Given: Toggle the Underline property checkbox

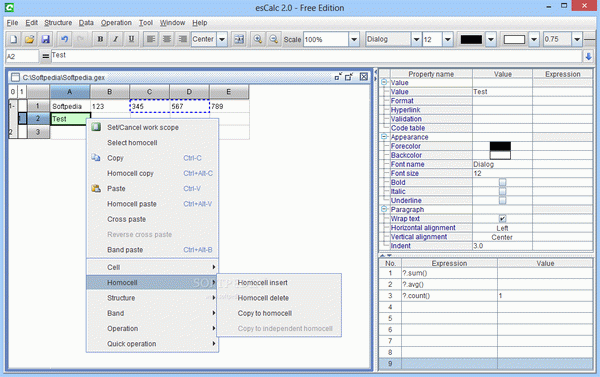Looking at the screenshot, I should (x=502, y=200).
